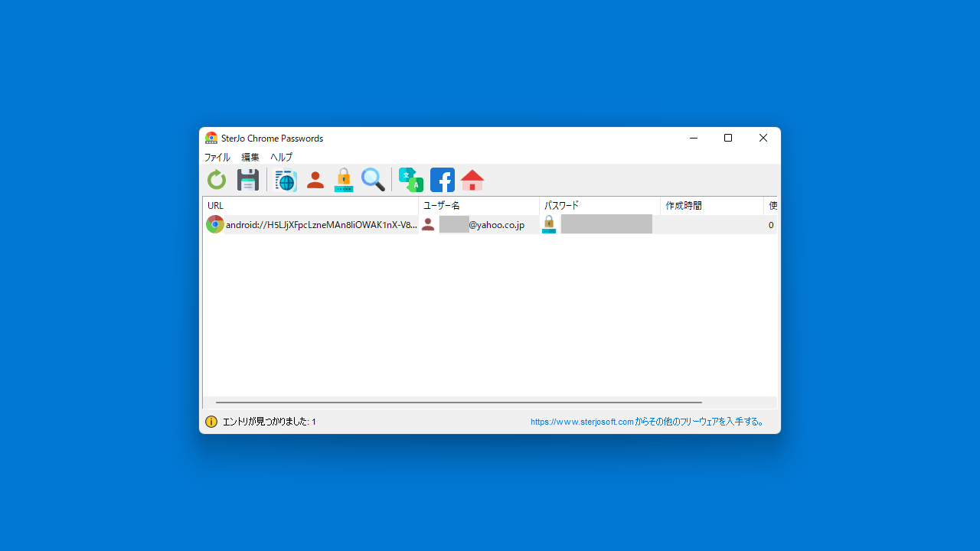Click the person icon next to the yahoo.co.jp username
The image size is (980, 551).
coord(428,224)
